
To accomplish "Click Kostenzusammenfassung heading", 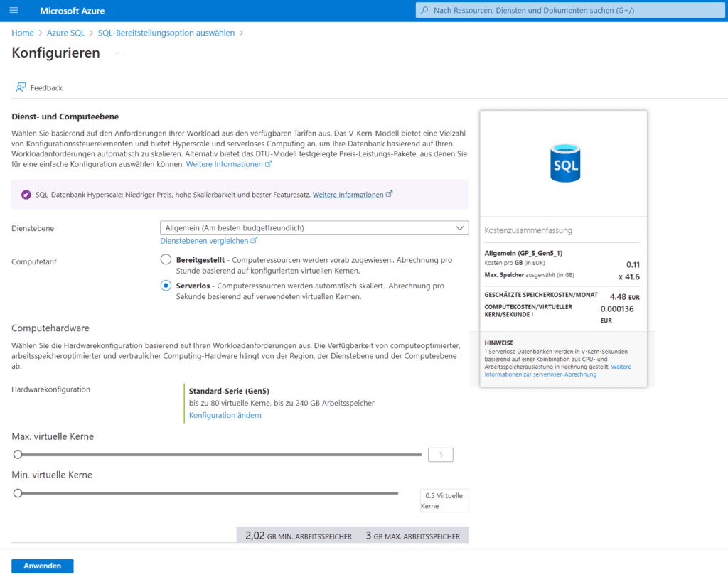I will pos(528,230).
